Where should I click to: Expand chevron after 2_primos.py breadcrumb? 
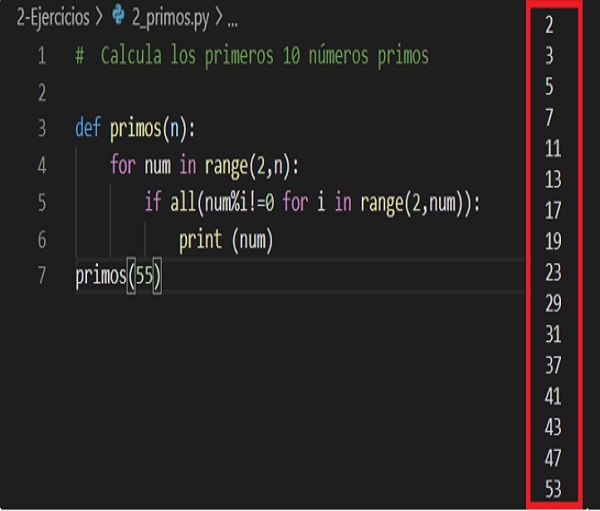click(218, 17)
